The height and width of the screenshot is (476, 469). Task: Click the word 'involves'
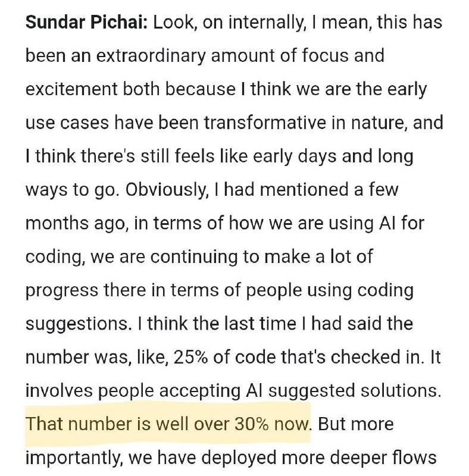pos(59,390)
